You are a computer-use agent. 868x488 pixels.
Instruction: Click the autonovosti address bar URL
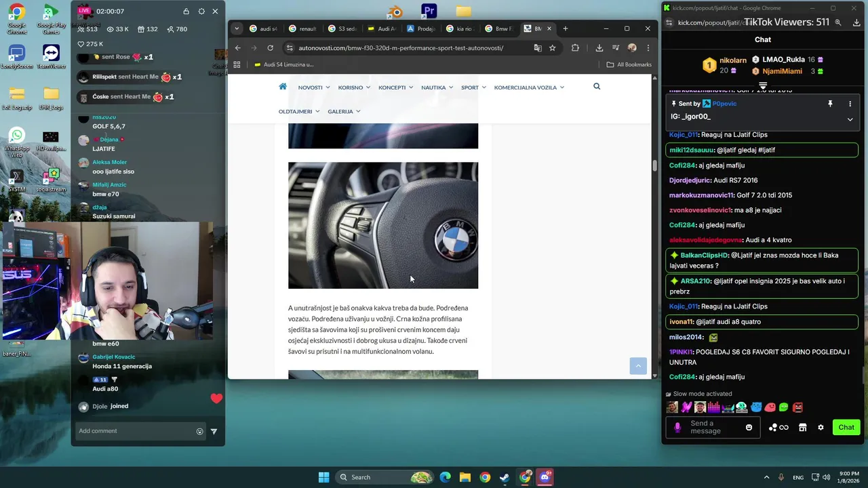pos(401,48)
